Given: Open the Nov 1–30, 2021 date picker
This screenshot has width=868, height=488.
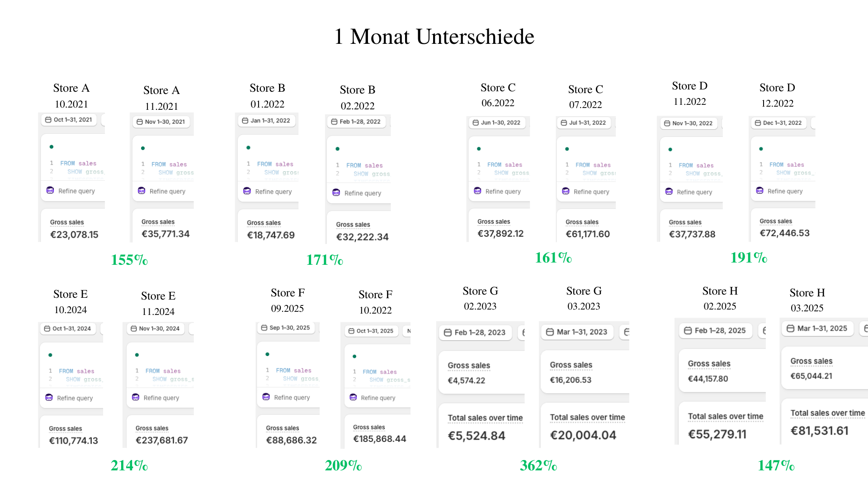Looking at the screenshot, I should [161, 122].
